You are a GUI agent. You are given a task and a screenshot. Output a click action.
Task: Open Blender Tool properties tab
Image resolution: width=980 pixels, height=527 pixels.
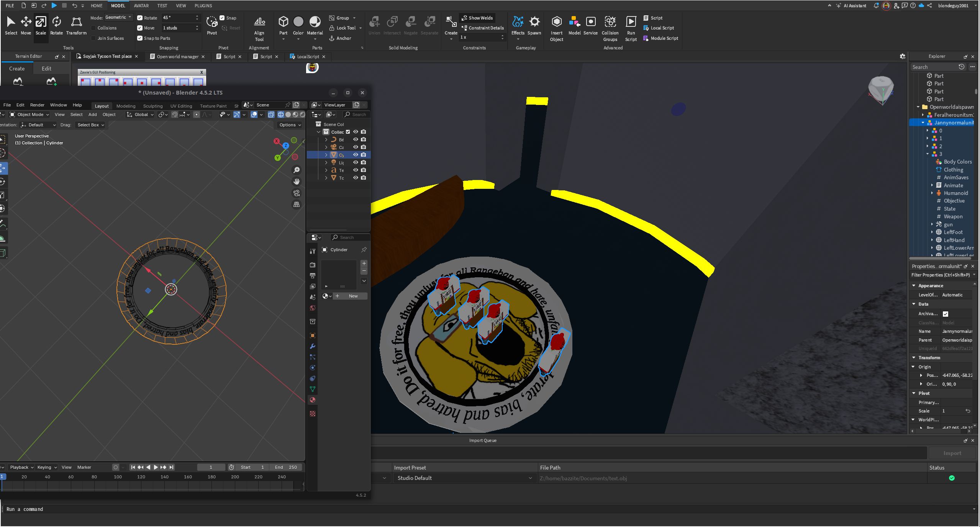pyautogui.click(x=313, y=251)
